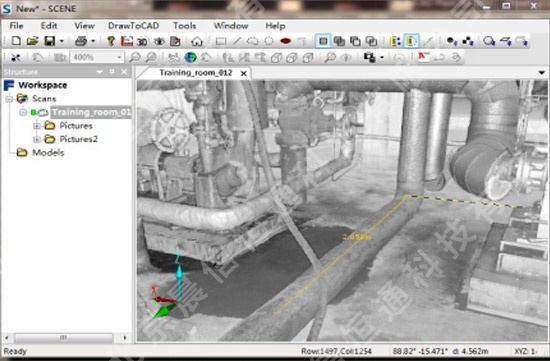This screenshot has height=361, width=550.
Task: Click the Structure panel horizontal scrollbar thumb
Action: coord(63,337)
